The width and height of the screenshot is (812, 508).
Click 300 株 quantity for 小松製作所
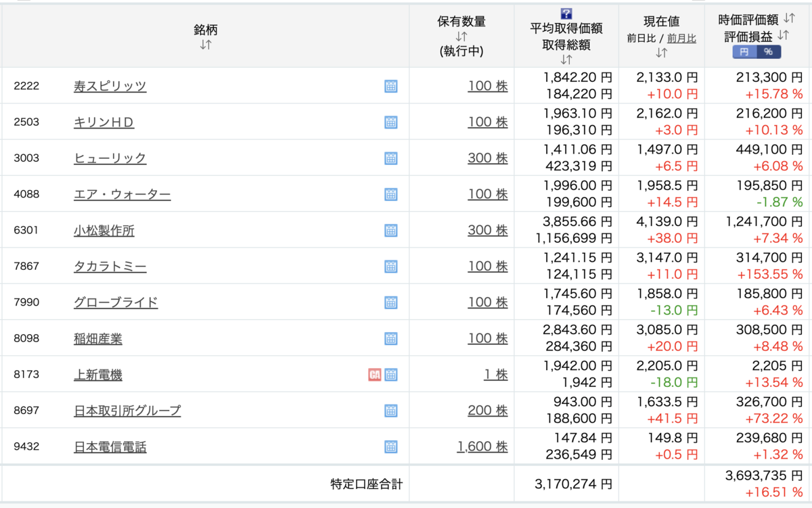[x=487, y=230]
